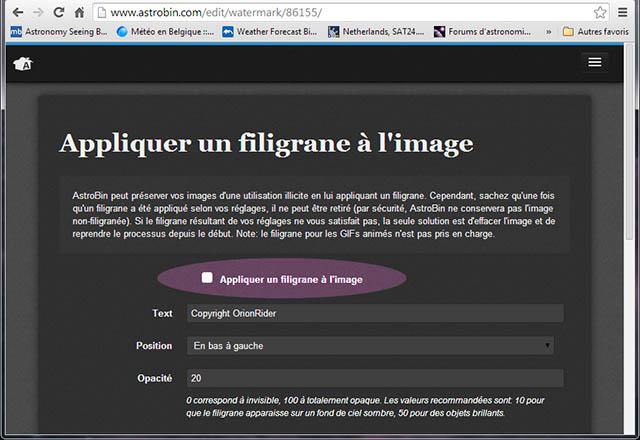Open the Position dropdown
The height and width of the screenshot is (440, 640).
(x=370, y=346)
